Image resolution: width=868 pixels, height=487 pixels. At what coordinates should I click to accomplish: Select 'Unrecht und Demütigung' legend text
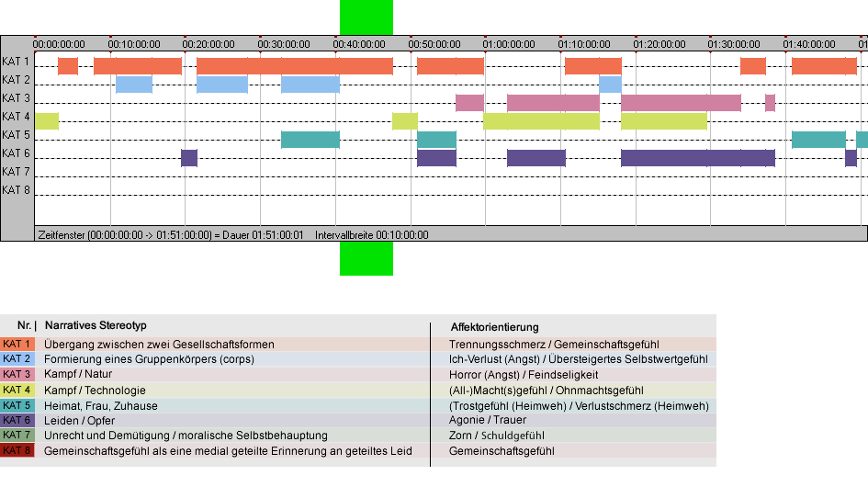[x=108, y=436]
